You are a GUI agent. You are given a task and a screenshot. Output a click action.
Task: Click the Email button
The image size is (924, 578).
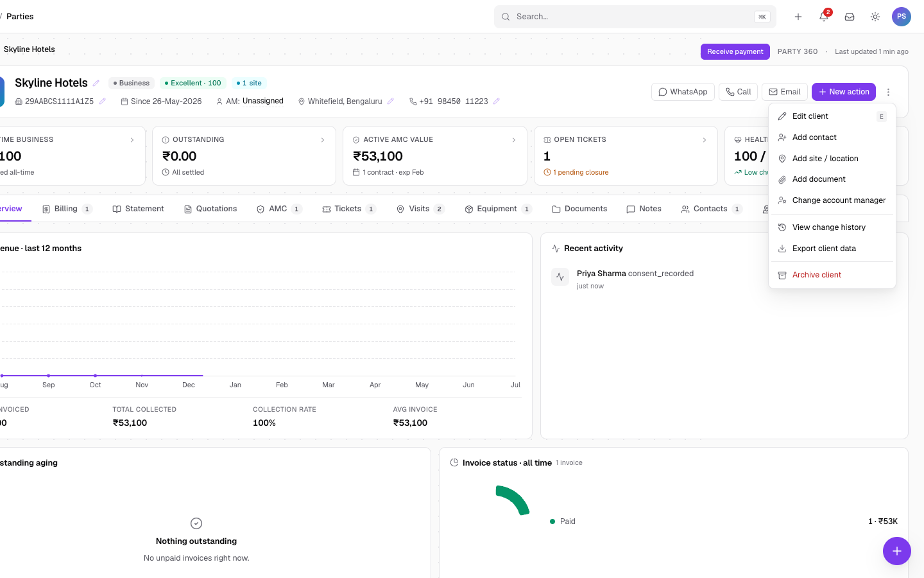tap(784, 92)
